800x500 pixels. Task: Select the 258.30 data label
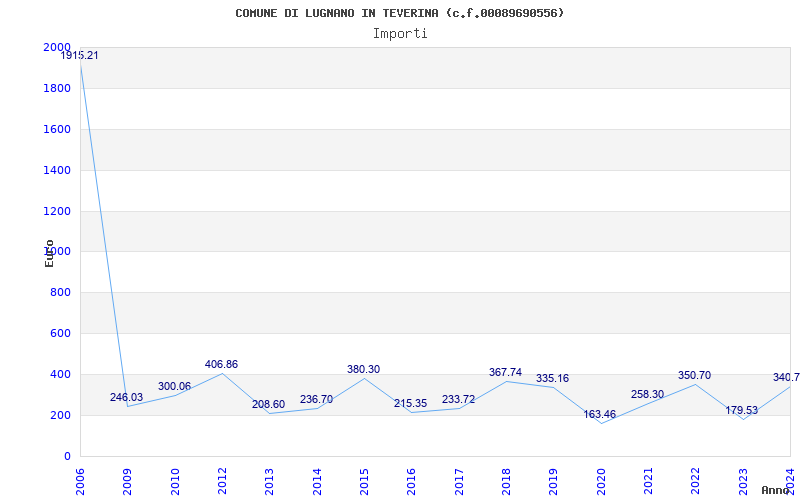647,394
